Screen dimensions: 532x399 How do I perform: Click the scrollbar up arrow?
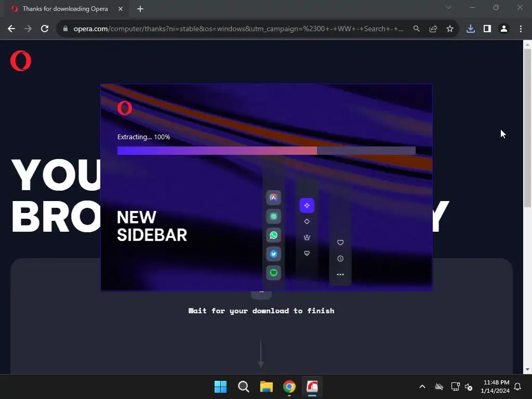(527, 45)
